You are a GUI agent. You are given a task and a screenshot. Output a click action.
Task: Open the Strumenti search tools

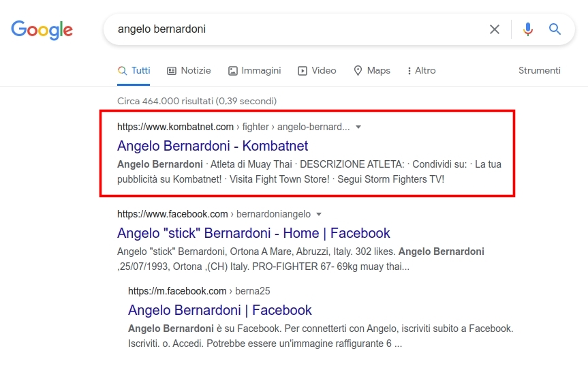tap(539, 70)
